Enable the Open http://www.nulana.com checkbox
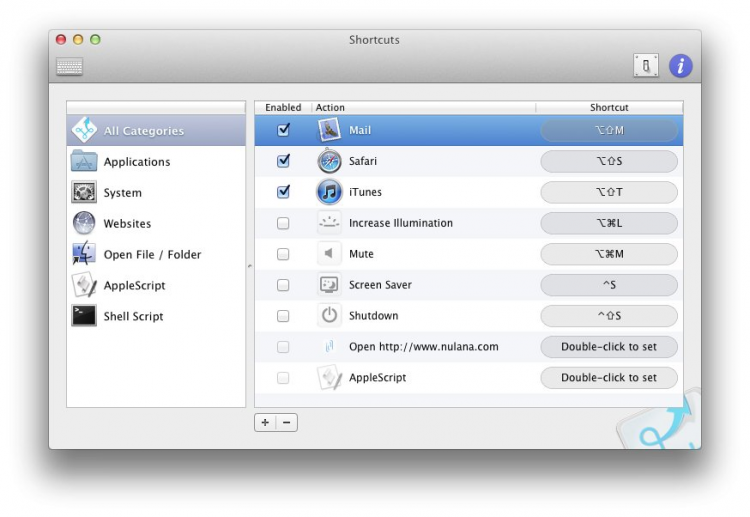This screenshot has height=517, width=750. (x=283, y=347)
